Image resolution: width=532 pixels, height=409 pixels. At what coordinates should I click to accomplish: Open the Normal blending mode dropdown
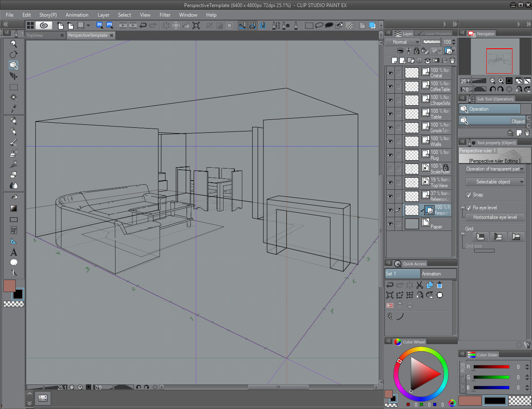point(402,42)
